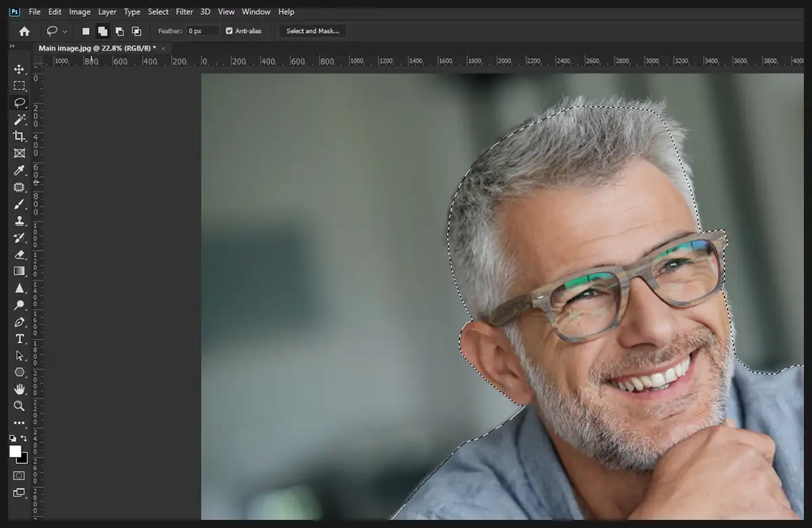Open the 3D menu
Viewport: 812px width, 528px height.
206,12
